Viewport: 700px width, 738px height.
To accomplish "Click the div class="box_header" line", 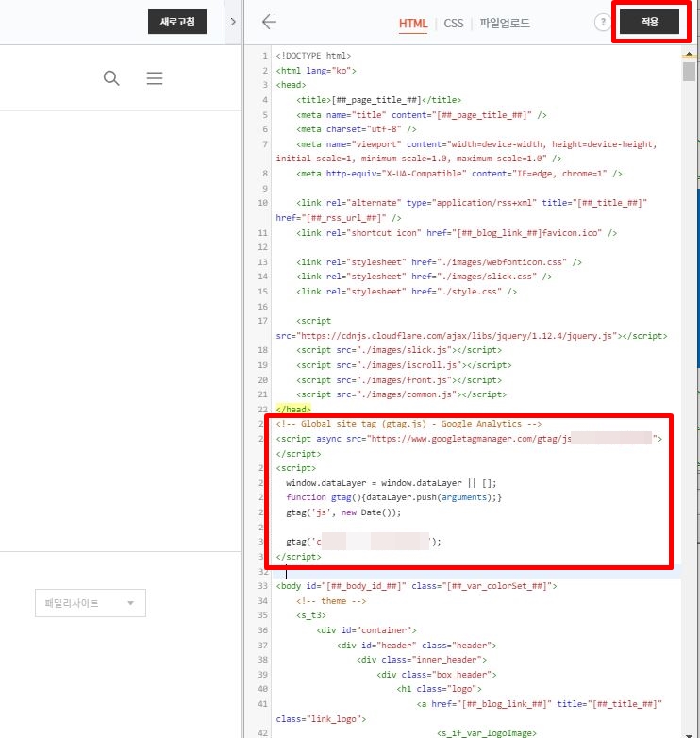I will point(437,675).
